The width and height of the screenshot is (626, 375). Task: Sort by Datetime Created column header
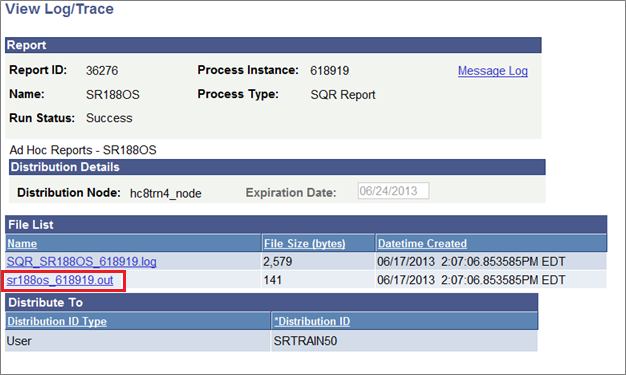pos(422,243)
